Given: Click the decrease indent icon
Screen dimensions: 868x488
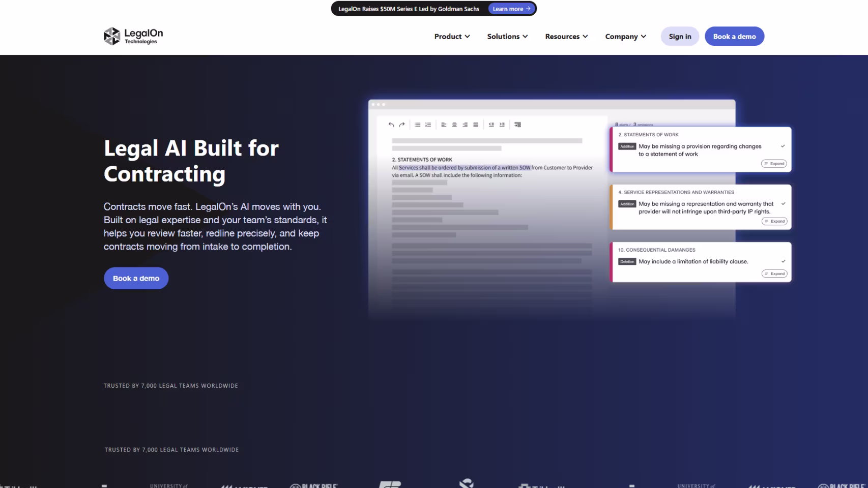Looking at the screenshot, I should tap(491, 125).
